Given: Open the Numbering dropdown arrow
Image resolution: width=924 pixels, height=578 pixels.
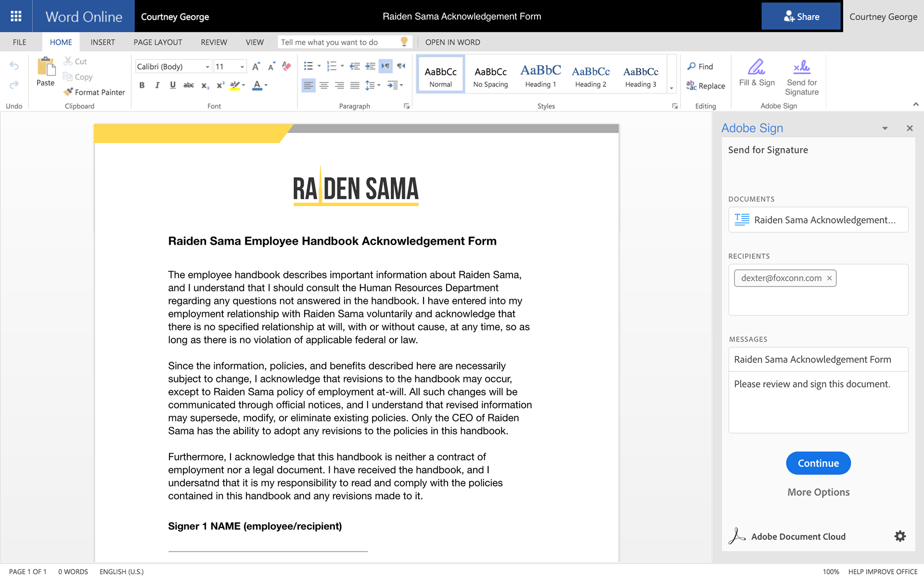Looking at the screenshot, I should tap(342, 66).
